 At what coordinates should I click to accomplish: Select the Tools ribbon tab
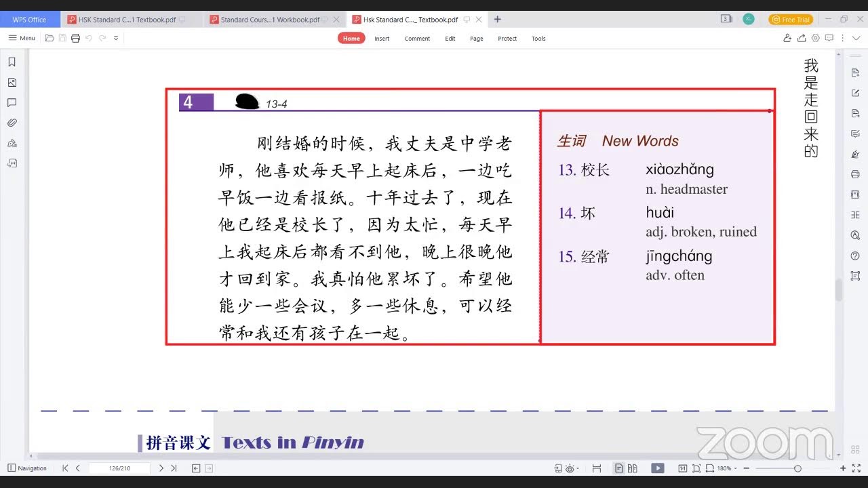coord(538,39)
